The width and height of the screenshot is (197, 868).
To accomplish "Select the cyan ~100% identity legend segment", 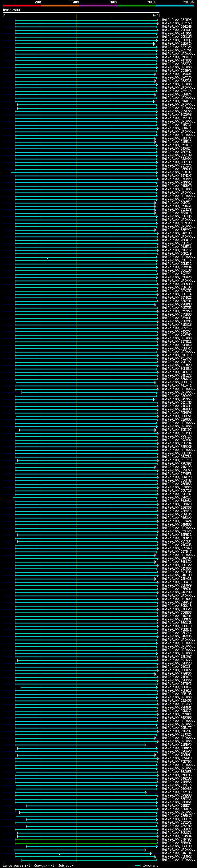I will pyautogui.click(x=175, y=6).
